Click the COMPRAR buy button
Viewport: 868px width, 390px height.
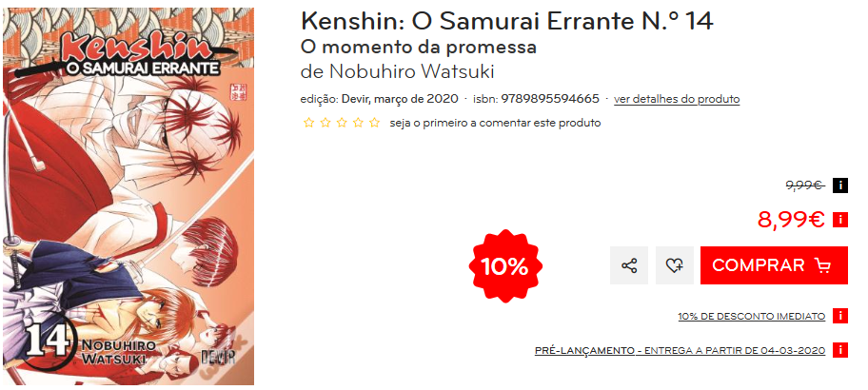click(x=774, y=265)
